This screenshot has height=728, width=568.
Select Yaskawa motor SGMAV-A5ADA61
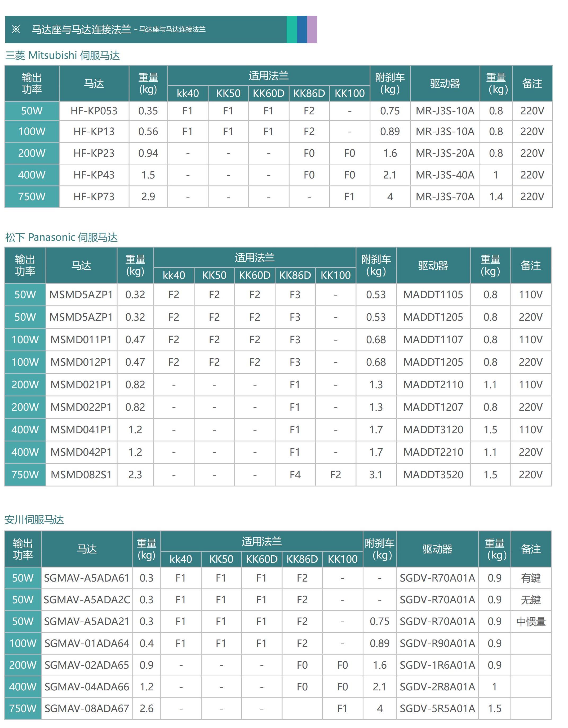87,578
